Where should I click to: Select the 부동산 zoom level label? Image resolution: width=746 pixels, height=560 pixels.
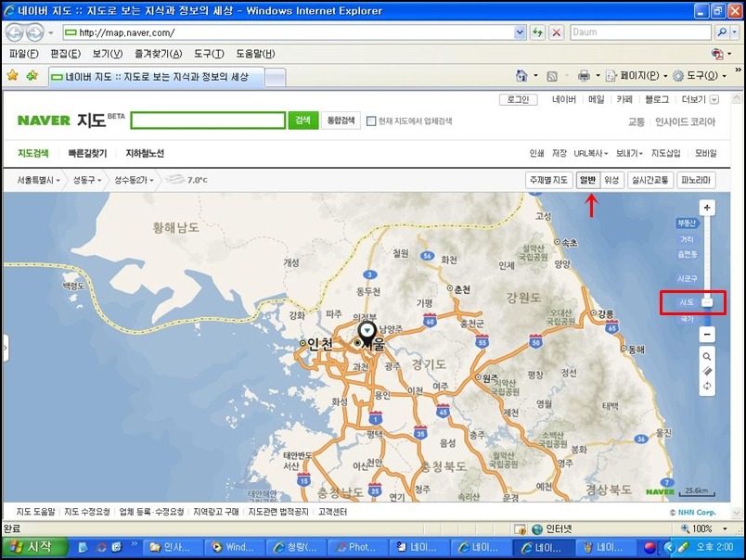[x=687, y=223]
